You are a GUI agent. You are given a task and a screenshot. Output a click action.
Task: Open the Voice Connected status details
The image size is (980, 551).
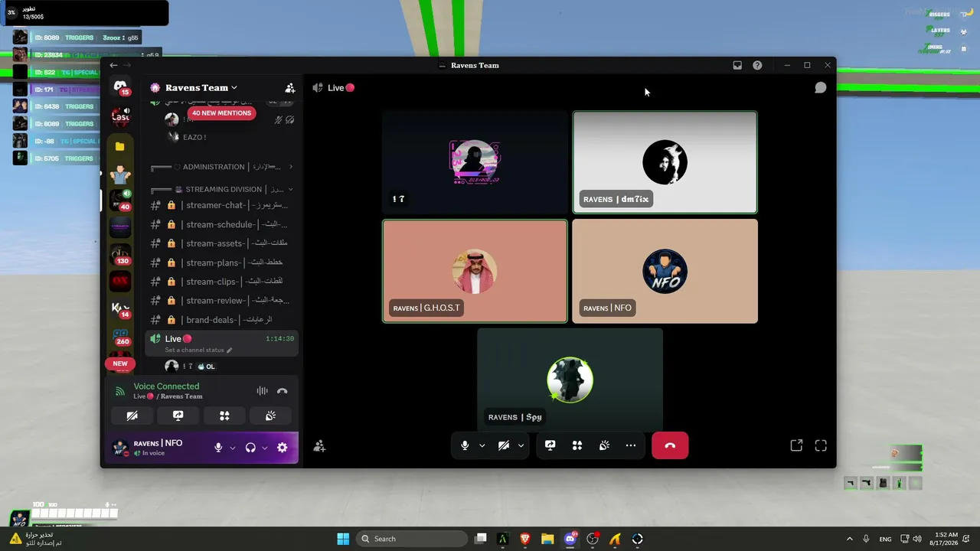[166, 386]
